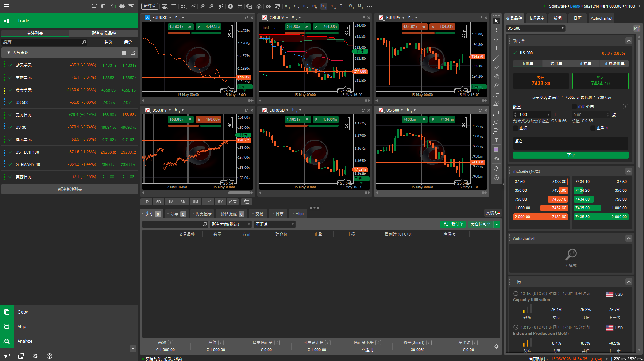
Task: Open more timeframes ellipsis
Action: pyautogui.click(x=369, y=6)
